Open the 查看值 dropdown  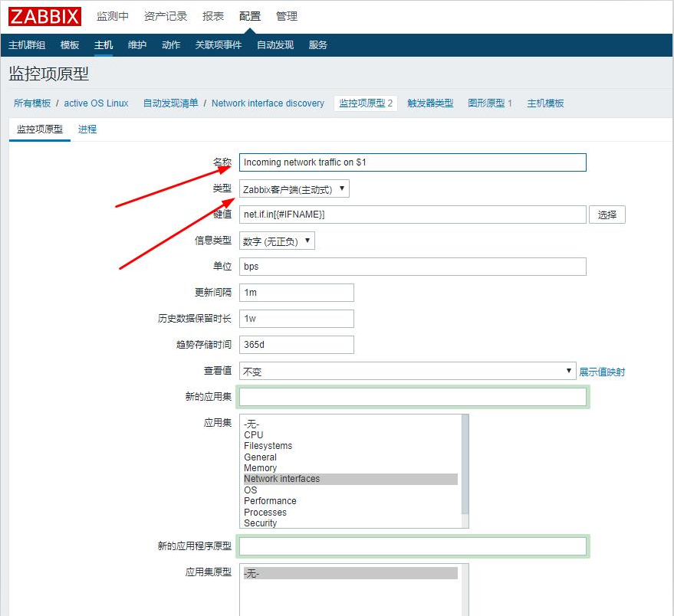(x=407, y=371)
